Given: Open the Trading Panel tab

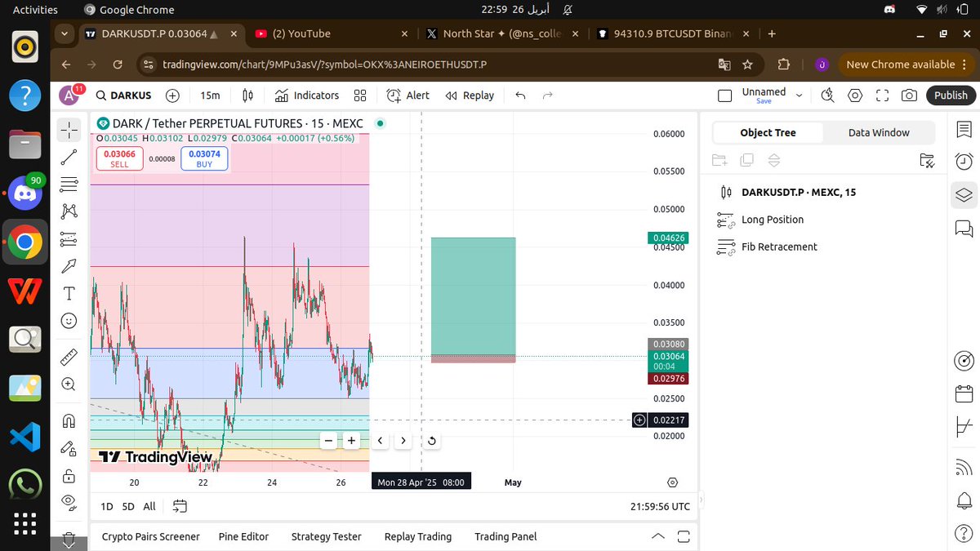Looking at the screenshot, I should [x=506, y=536].
